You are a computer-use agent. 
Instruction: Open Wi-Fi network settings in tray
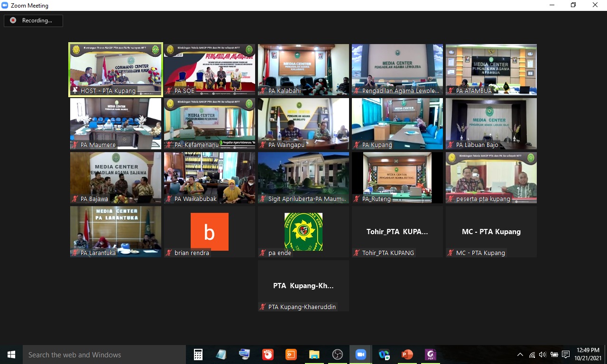(532, 355)
